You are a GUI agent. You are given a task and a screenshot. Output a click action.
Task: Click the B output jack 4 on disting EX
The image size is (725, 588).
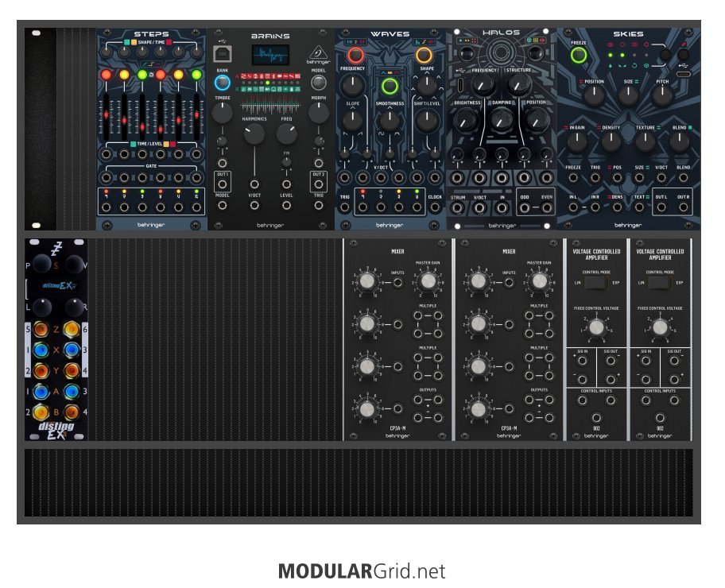click(72, 412)
